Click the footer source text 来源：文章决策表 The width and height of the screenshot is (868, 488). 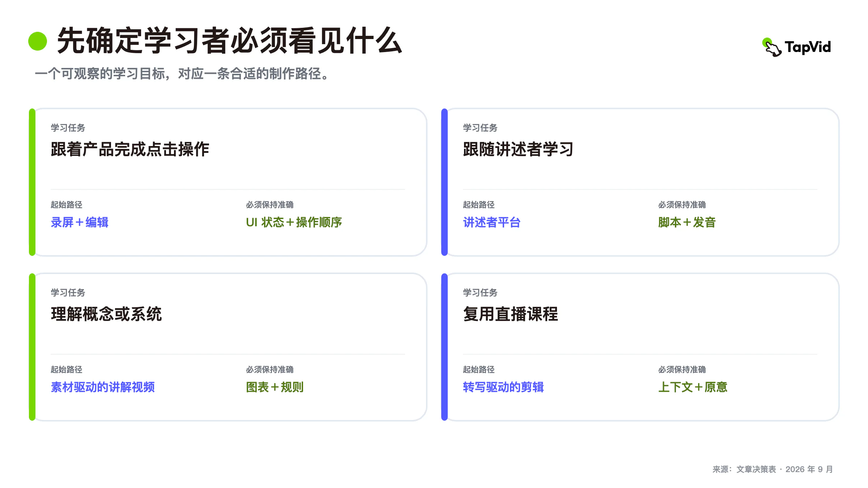tap(744, 469)
